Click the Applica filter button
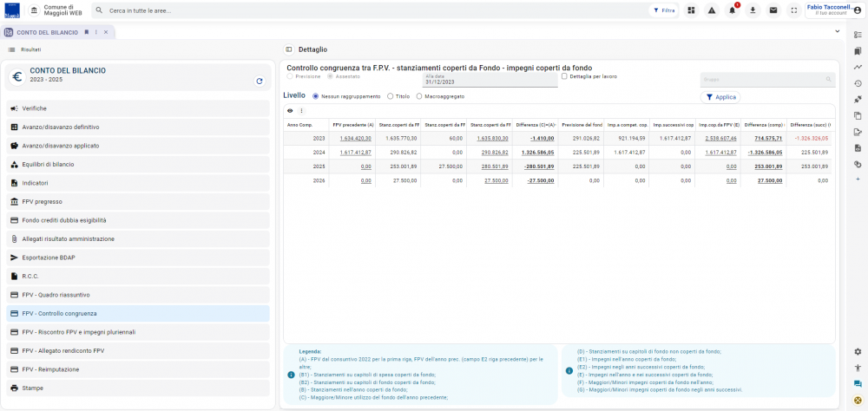This screenshot has height=411, width=868. click(x=720, y=97)
